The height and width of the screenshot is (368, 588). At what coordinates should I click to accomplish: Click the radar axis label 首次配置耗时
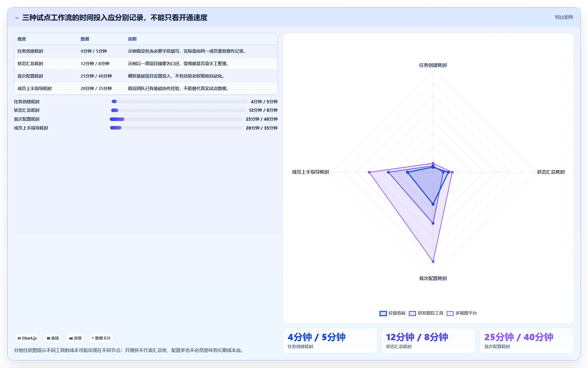433,279
